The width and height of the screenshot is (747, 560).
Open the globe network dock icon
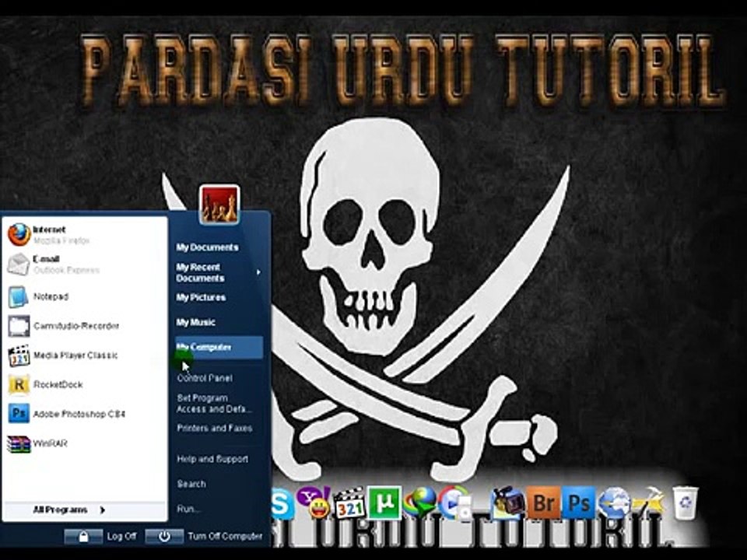click(614, 503)
